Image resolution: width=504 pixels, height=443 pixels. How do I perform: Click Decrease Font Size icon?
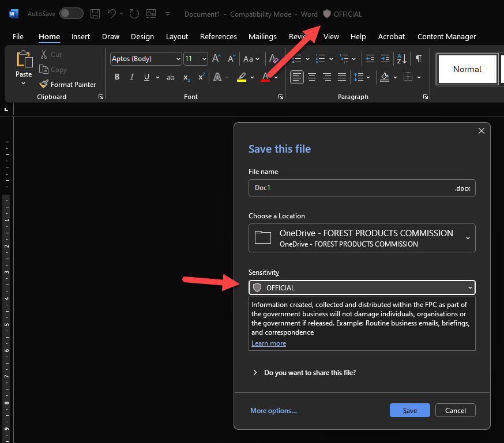231,58
